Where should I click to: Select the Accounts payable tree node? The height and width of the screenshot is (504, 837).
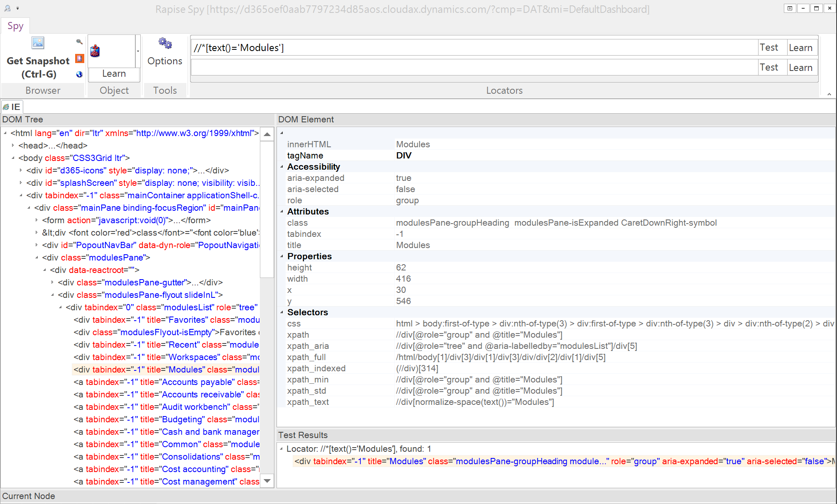[x=166, y=382]
